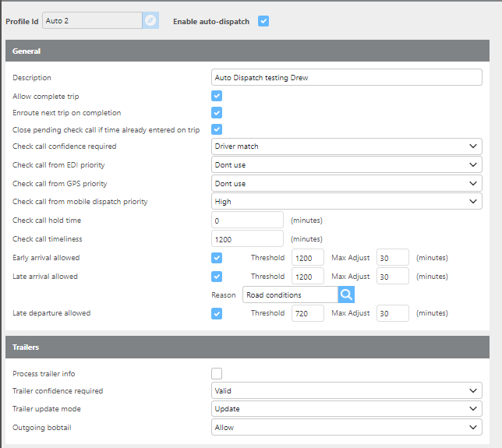Click the Check call hold time field
Image resolution: width=502 pixels, height=448 pixels.
tap(248, 220)
